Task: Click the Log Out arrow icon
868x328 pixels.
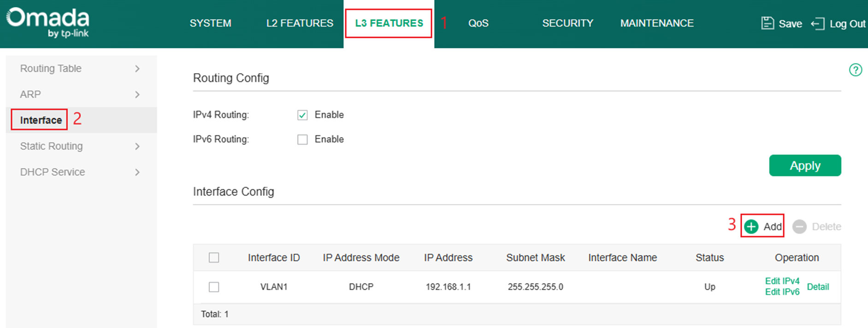Action: coord(817,23)
